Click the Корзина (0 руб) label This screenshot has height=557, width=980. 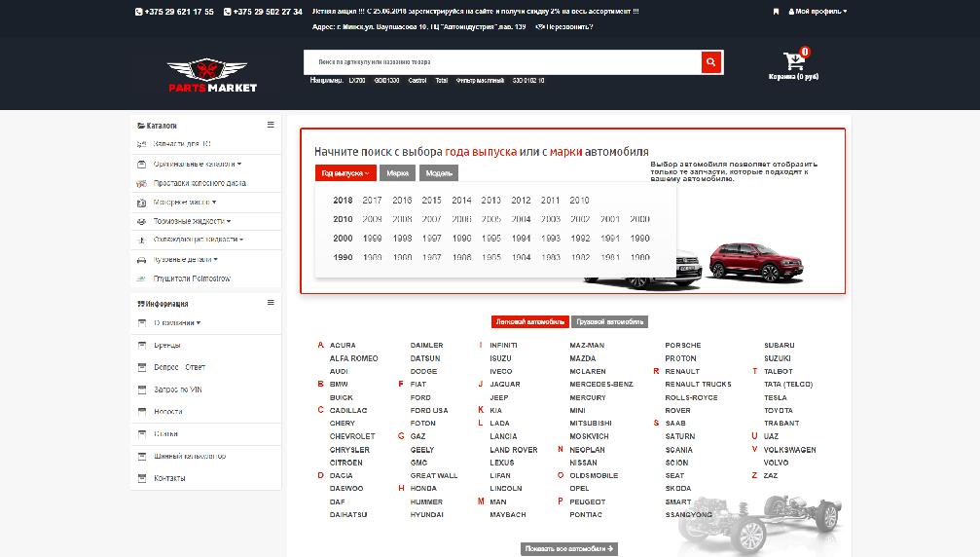coord(793,76)
